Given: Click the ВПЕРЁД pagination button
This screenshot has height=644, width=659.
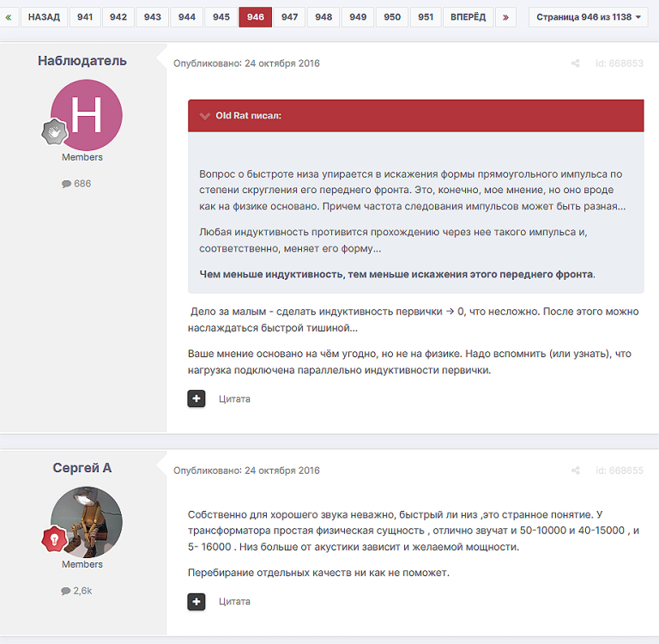Looking at the screenshot, I should tap(468, 17).
